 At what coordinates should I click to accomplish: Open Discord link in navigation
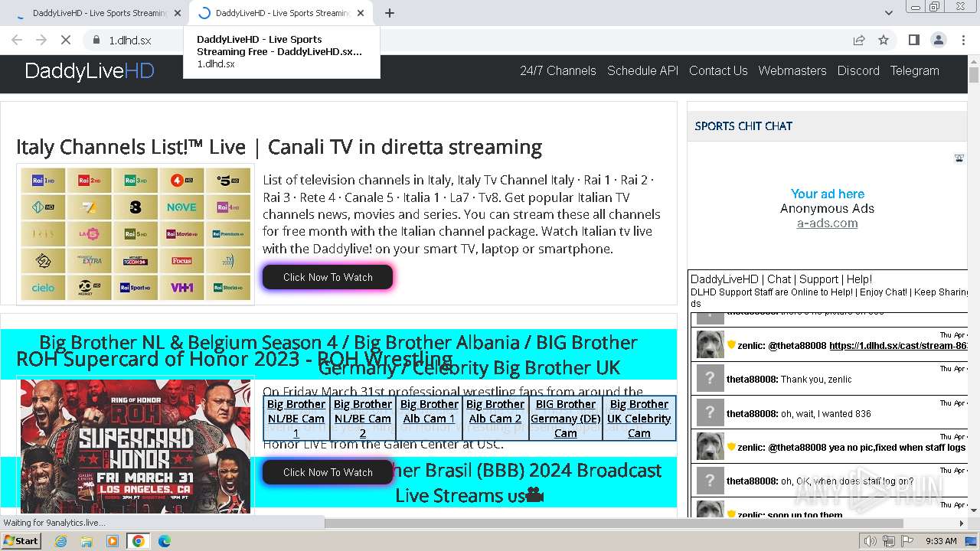(858, 70)
